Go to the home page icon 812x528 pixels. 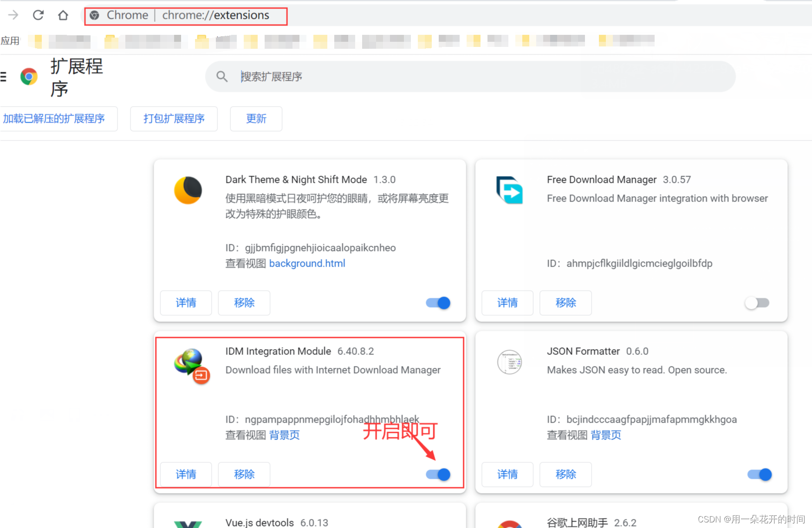(63, 15)
